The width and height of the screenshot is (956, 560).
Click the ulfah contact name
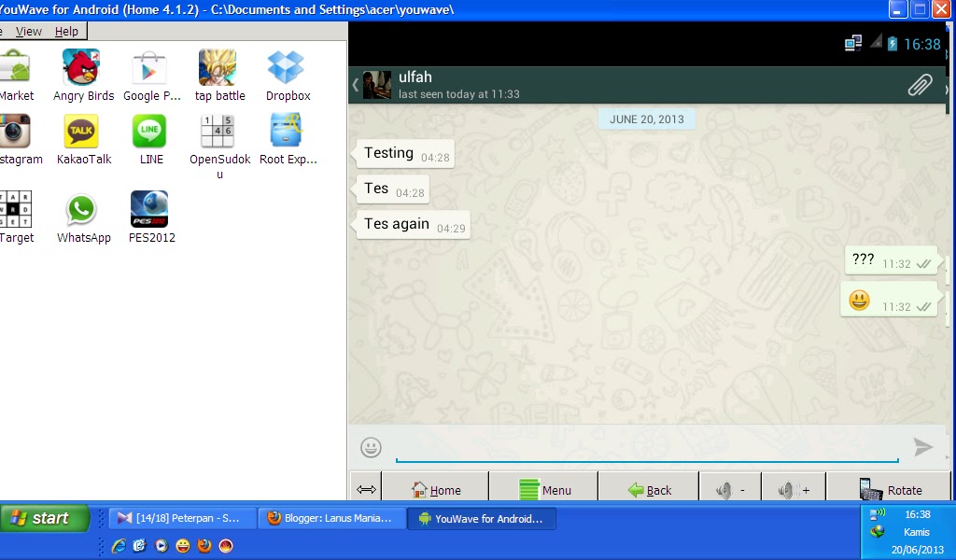[415, 77]
